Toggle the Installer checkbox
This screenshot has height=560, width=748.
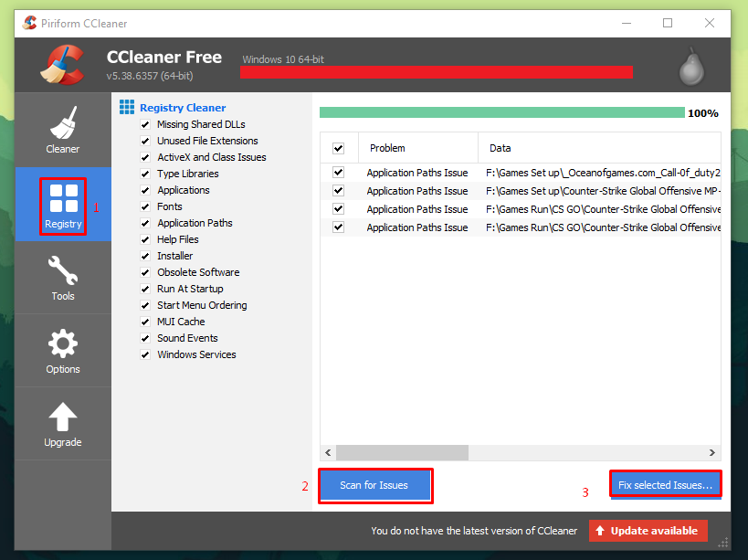[x=145, y=256]
